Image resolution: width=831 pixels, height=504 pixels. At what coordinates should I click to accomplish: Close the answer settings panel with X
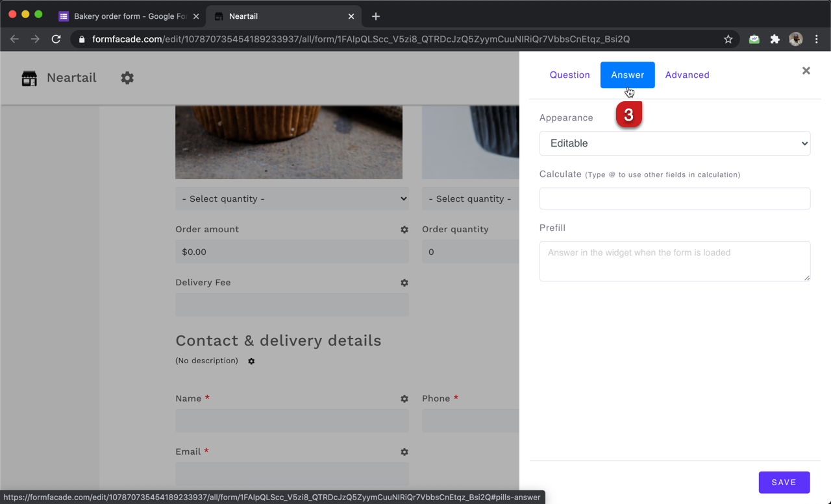pyautogui.click(x=806, y=71)
